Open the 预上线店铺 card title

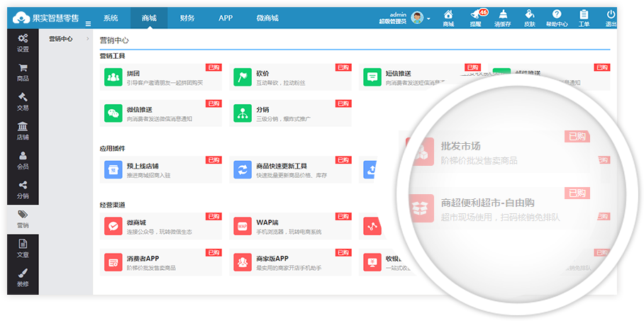tap(143, 167)
